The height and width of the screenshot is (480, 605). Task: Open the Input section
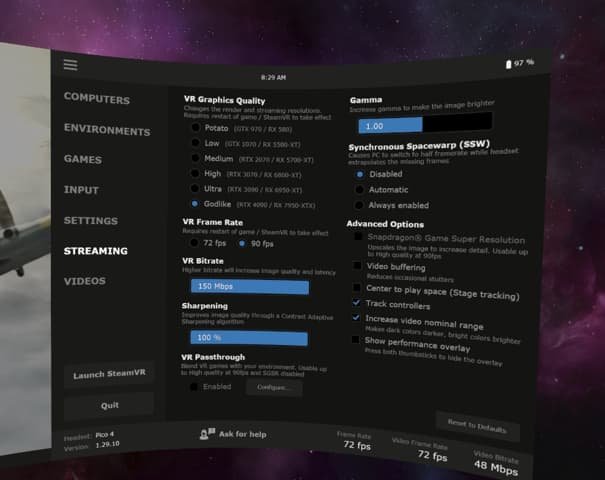pyautogui.click(x=81, y=190)
